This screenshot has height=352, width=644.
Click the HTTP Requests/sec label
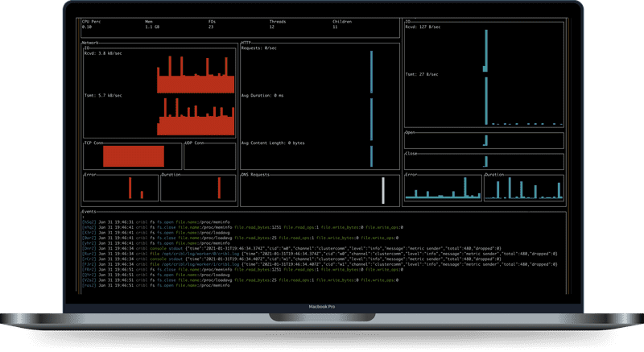point(260,49)
